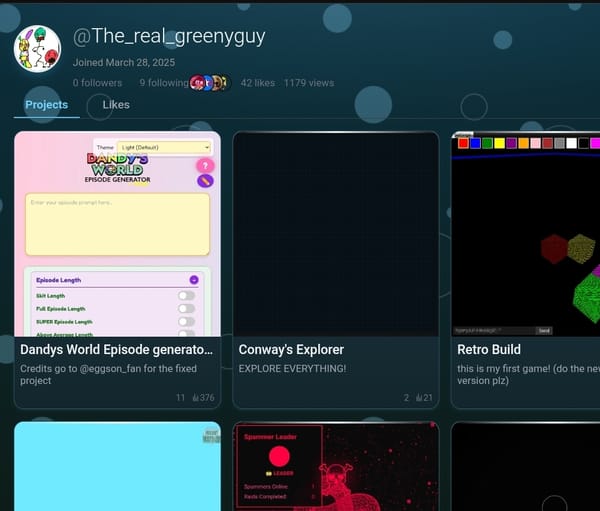Open the Dandys World Episode generator thumbnail

point(117,234)
